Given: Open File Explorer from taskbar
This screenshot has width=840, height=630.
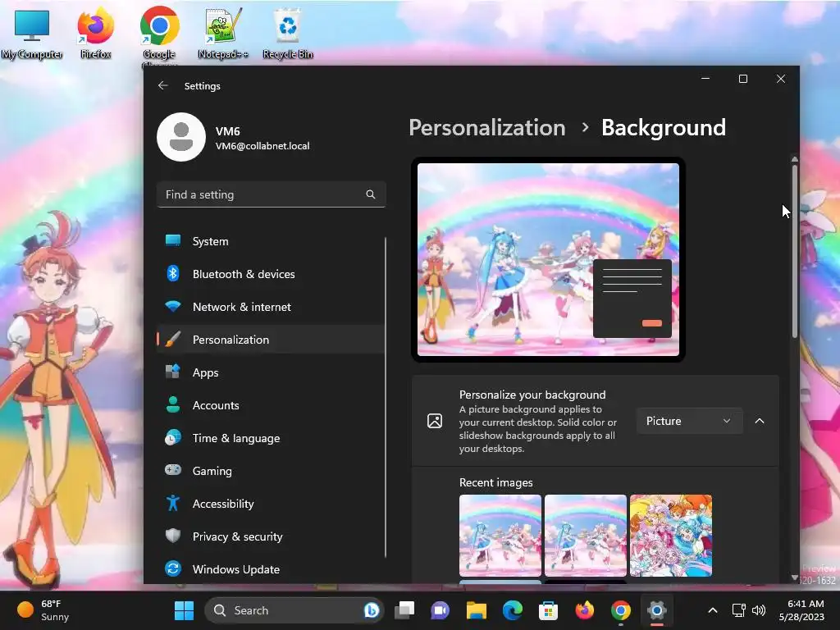Looking at the screenshot, I should (x=477, y=610).
